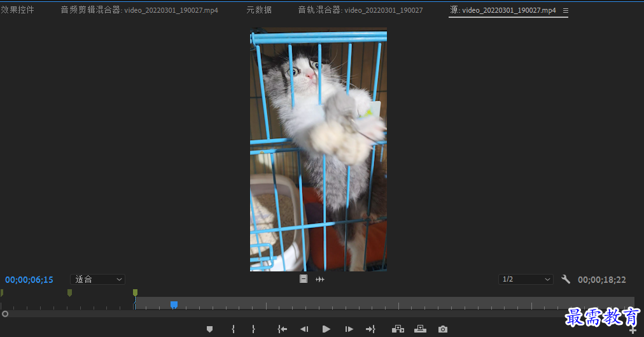The height and width of the screenshot is (337, 644).
Task: Click the Add Marker button
Action: 209,329
